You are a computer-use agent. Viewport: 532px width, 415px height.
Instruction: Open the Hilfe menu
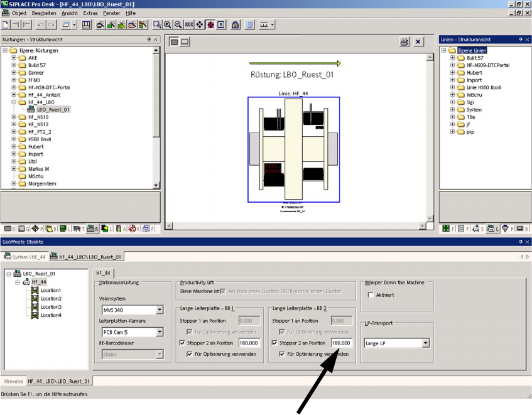[x=131, y=13]
